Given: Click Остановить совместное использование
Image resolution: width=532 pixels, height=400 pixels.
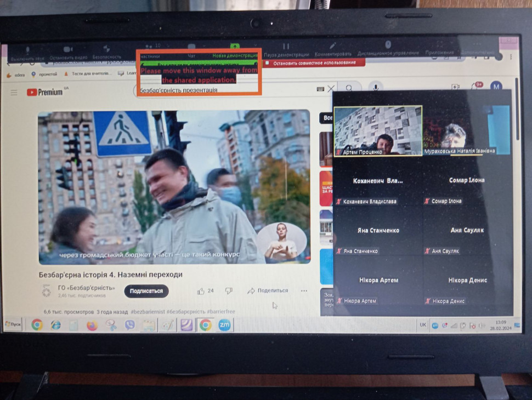Looking at the screenshot, I should coord(314,62).
